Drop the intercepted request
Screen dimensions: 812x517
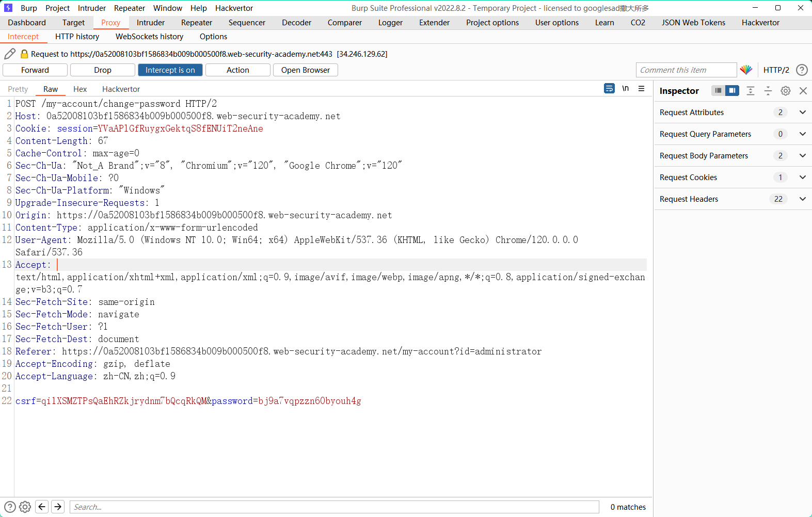[103, 70]
